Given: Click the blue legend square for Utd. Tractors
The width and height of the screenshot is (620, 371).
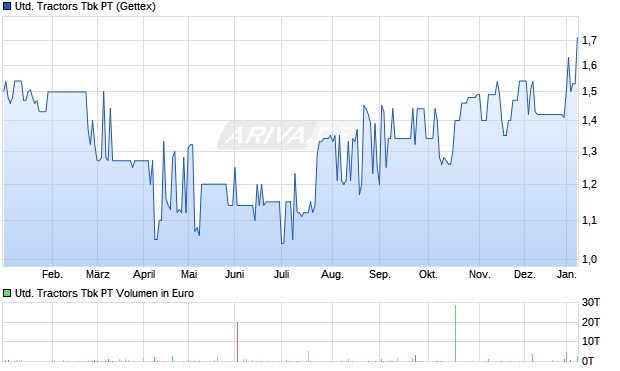Looking at the screenshot, I should (x=7, y=6).
